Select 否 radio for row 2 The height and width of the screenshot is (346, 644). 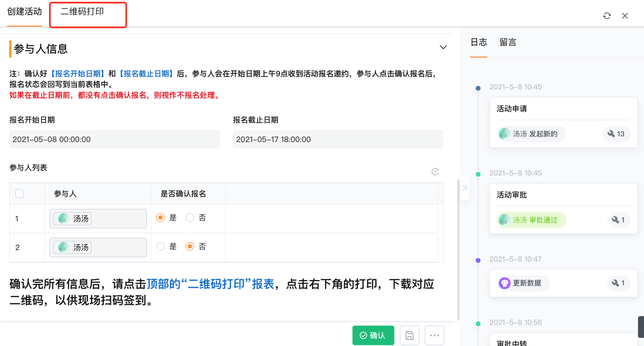tap(190, 247)
